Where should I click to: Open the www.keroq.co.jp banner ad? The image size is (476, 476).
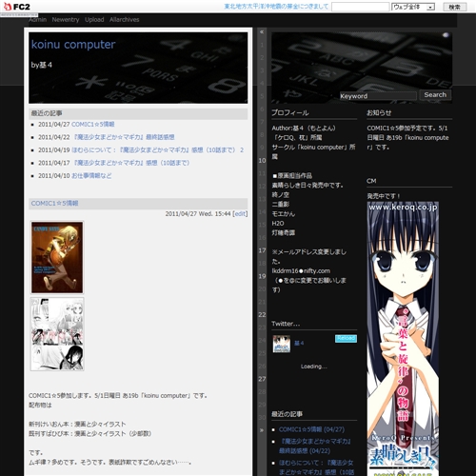[x=403, y=338]
